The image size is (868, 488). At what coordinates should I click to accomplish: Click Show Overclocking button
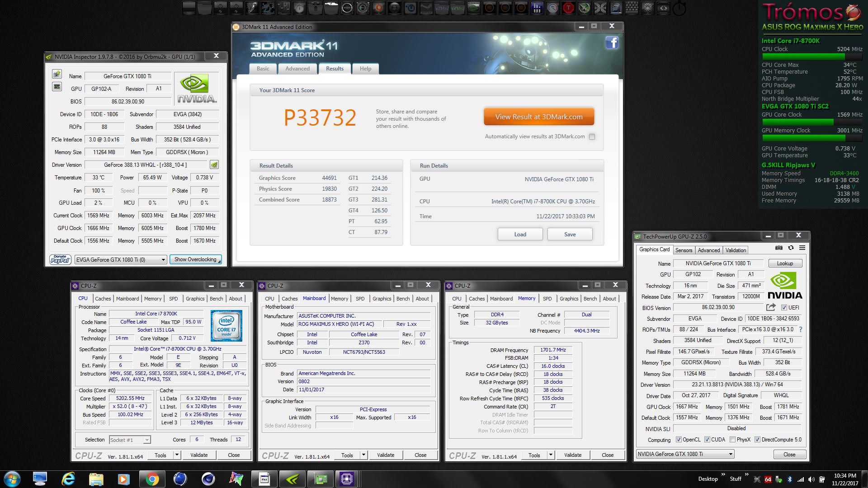[x=195, y=259]
